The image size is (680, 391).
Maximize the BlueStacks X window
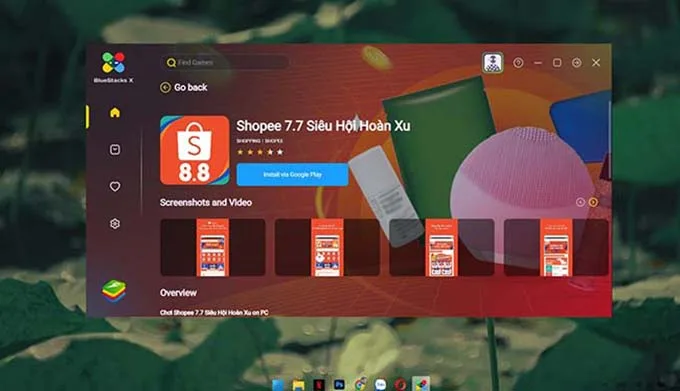click(x=557, y=63)
